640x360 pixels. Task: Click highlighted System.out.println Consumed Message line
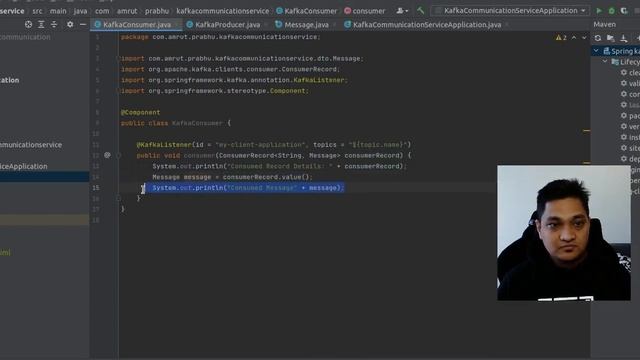[x=248, y=188]
